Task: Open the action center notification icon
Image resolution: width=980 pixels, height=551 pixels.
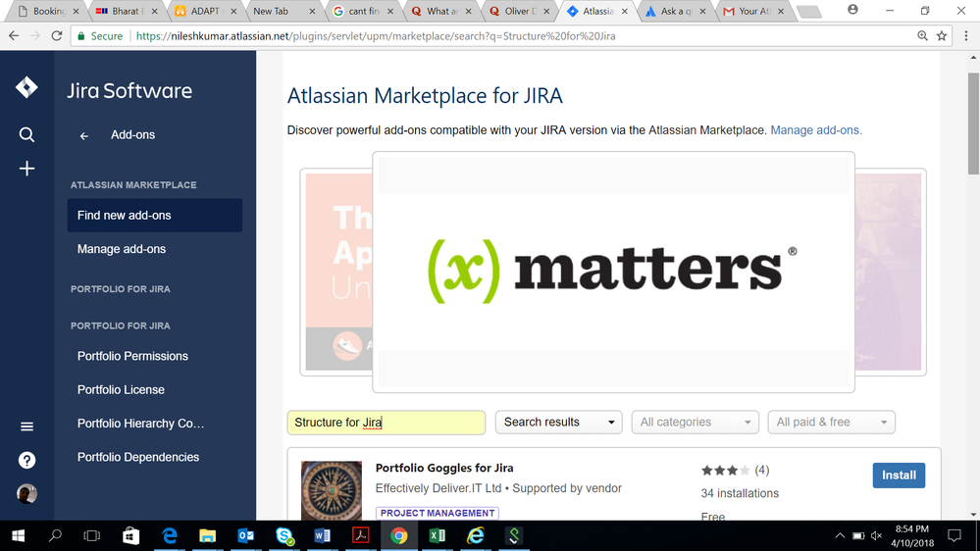Action: point(954,536)
